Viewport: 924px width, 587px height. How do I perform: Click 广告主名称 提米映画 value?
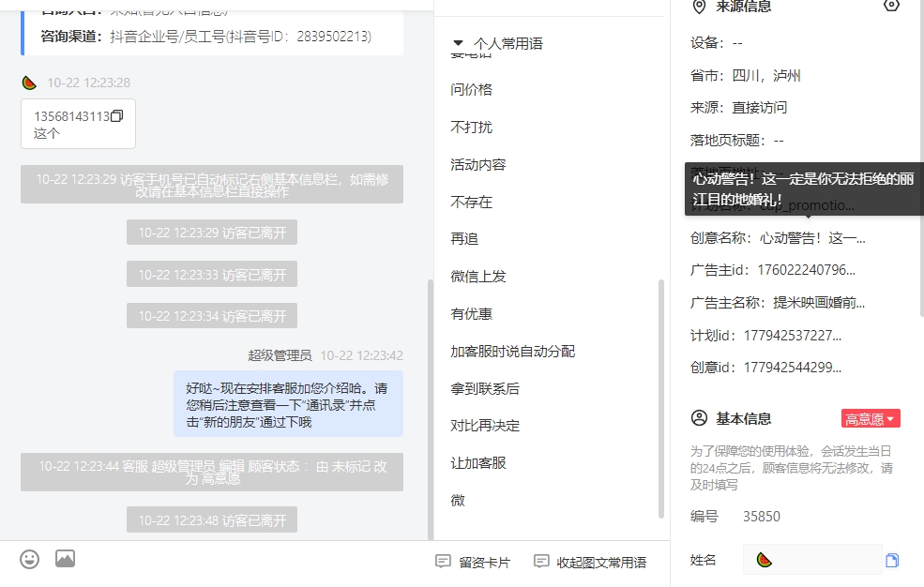click(819, 303)
